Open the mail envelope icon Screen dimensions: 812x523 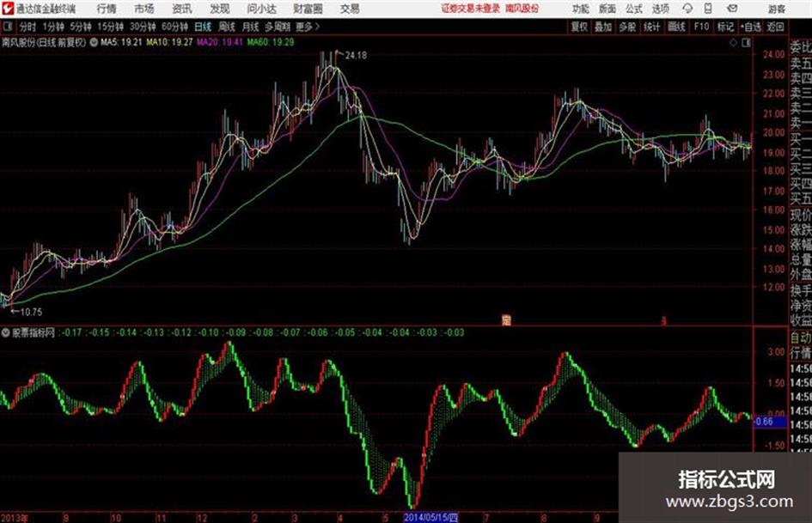tap(732, 9)
